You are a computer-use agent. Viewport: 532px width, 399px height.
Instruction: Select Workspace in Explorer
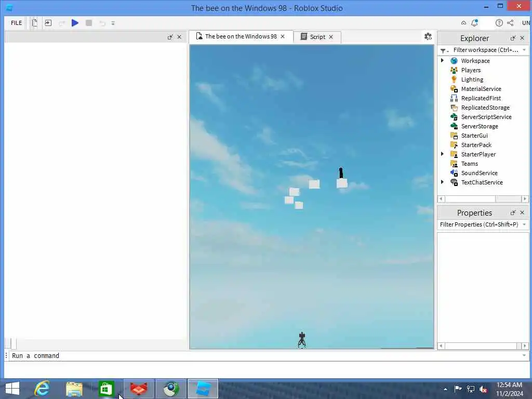pos(475,61)
